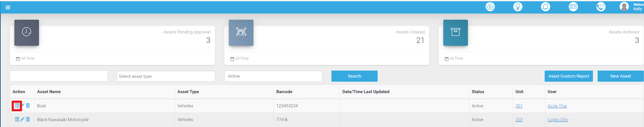The height and width of the screenshot is (127, 644).
Task: Open Lupita Gho user link
Action: point(558,120)
